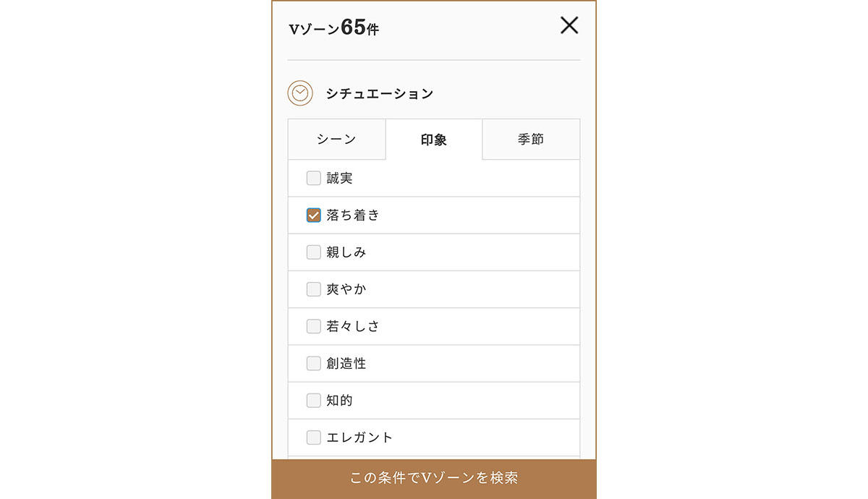Close the Vゾーン filter panel
Image resolution: width=868 pixels, height=499 pixels.
click(569, 26)
